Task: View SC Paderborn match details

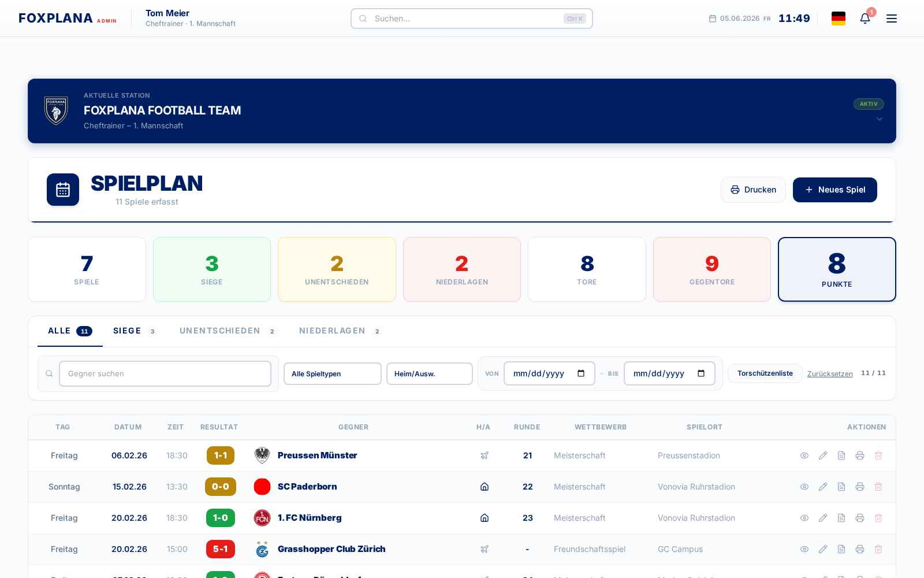Action: [804, 487]
